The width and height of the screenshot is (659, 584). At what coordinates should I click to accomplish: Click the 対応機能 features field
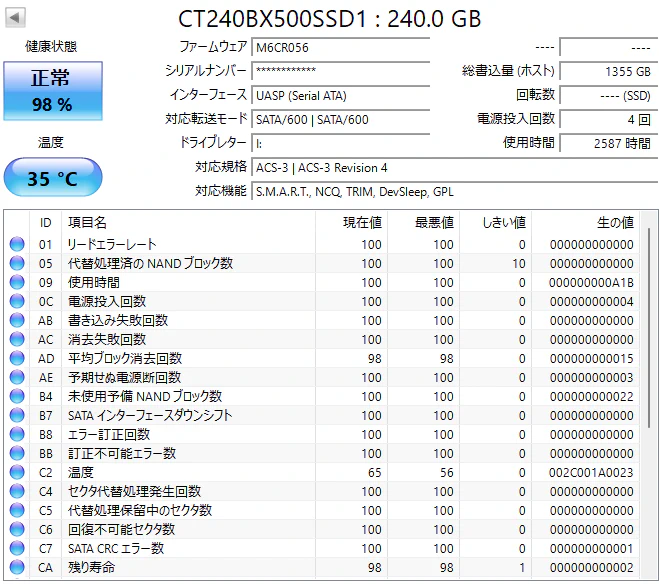click(x=454, y=192)
